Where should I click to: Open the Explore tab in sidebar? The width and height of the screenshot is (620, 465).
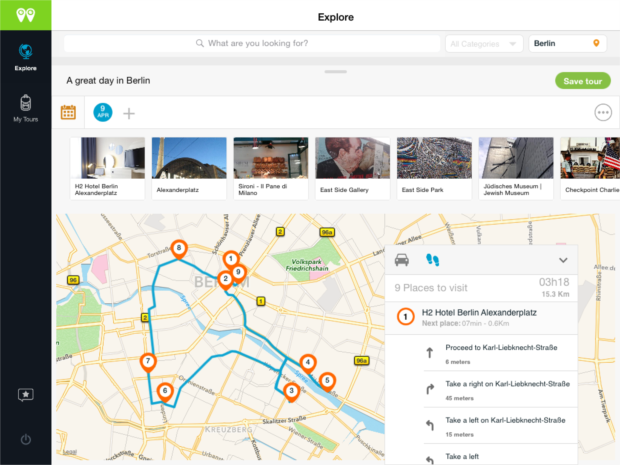[25, 56]
